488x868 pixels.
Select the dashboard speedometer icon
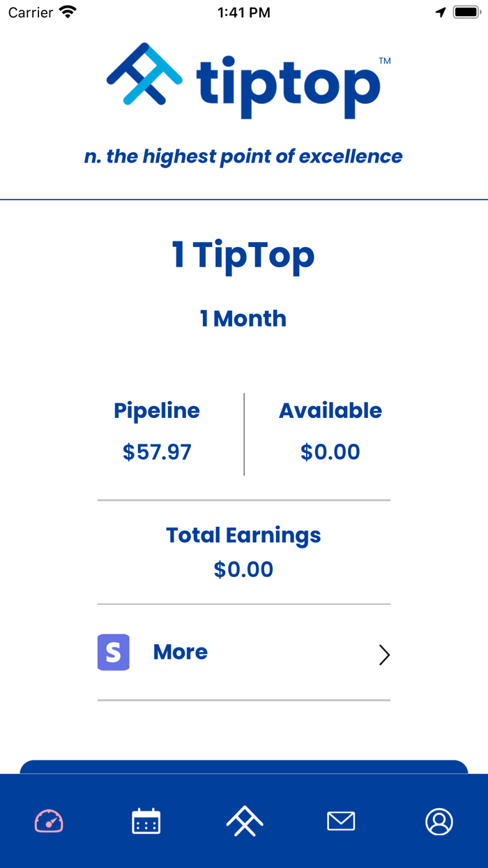pyautogui.click(x=48, y=821)
